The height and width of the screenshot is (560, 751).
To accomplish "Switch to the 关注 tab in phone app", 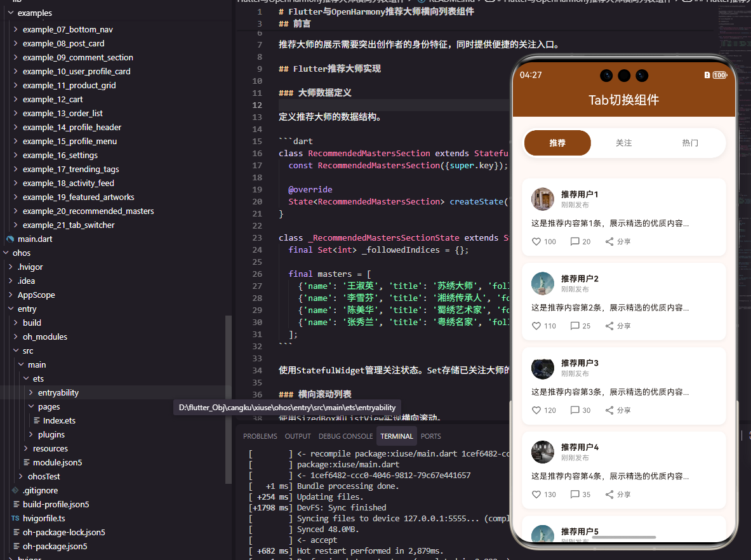I will pyautogui.click(x=623, y=143).
